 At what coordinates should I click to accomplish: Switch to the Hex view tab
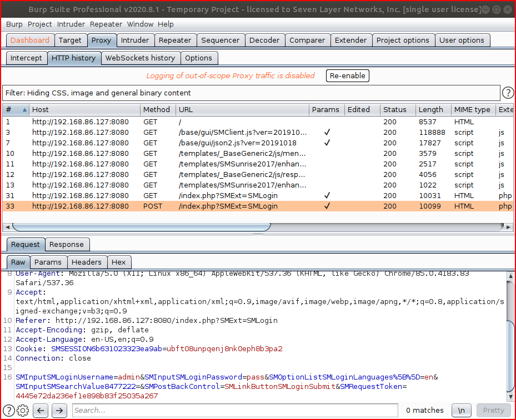(x=119, y=262)
